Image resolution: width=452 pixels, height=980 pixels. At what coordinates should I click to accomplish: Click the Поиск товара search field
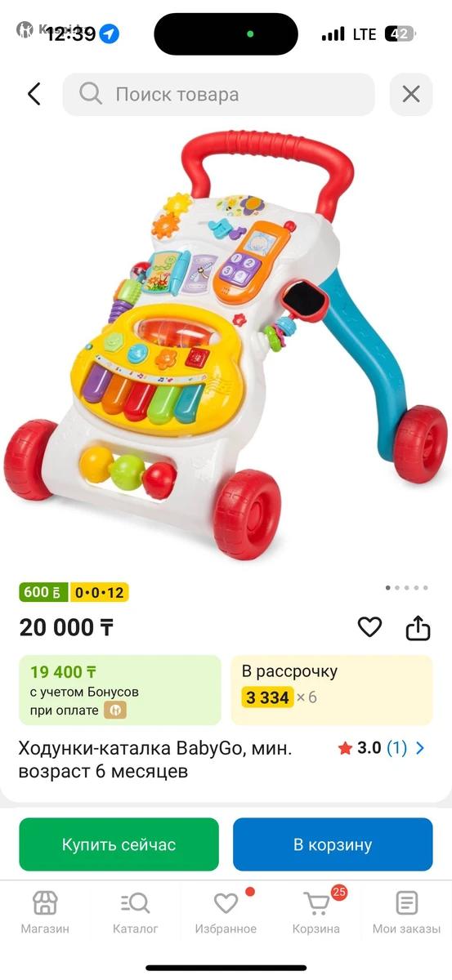coord(219,94)
